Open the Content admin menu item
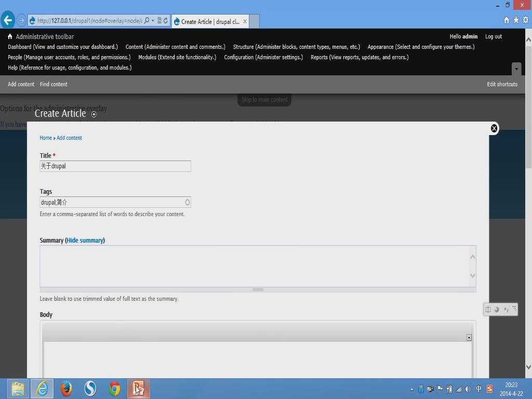Viewport: 532px width, 399px height. click(x=176, y=47)
